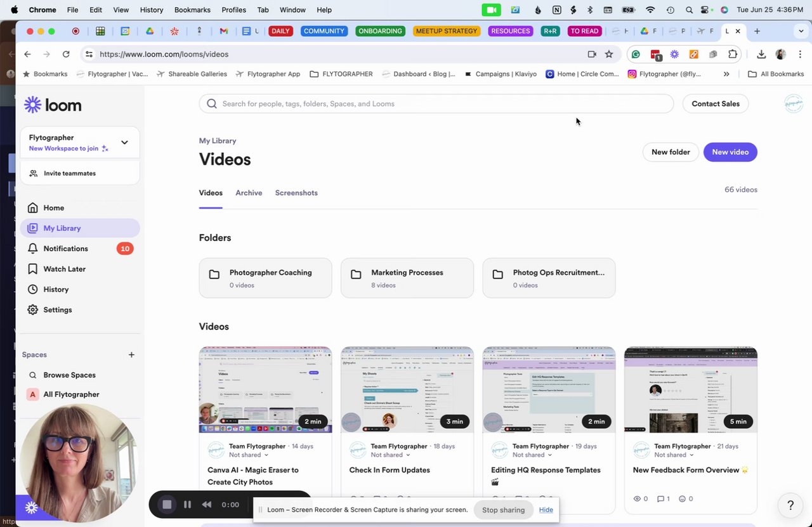This screenshot has height=527, width=812.
Task: Open the MEETUP STRATEGY tab group
Action: [x=447, y=31]
